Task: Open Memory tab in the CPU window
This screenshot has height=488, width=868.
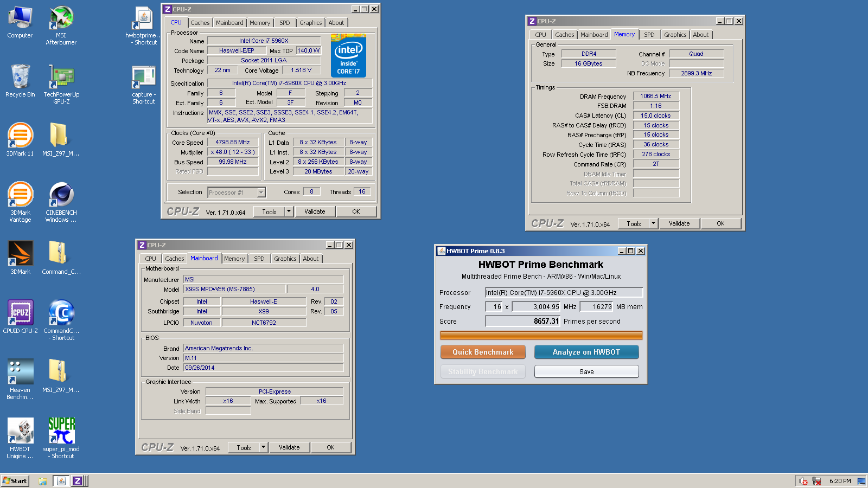Action: point(260,23)
